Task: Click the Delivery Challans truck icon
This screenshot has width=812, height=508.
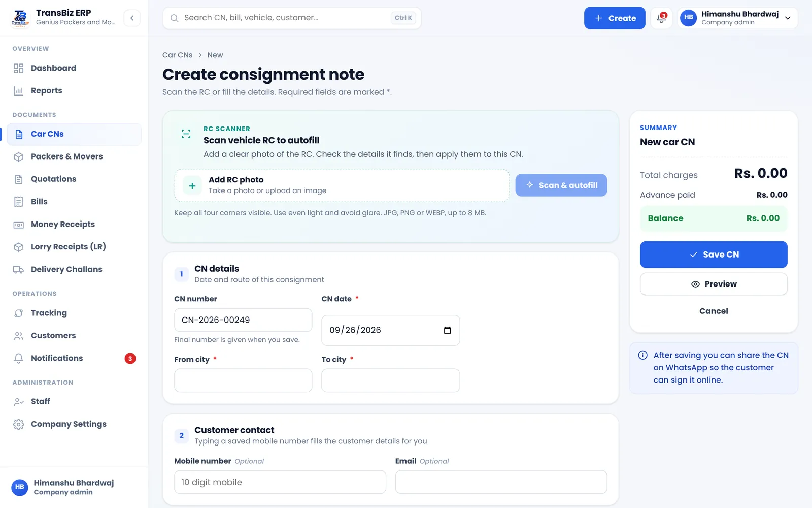Action: (x=19, y=270)
